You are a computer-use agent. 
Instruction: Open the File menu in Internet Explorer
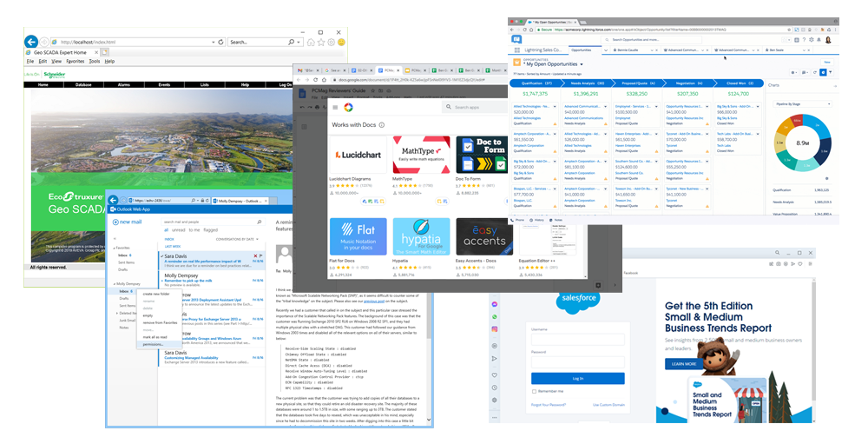point(30,61)
